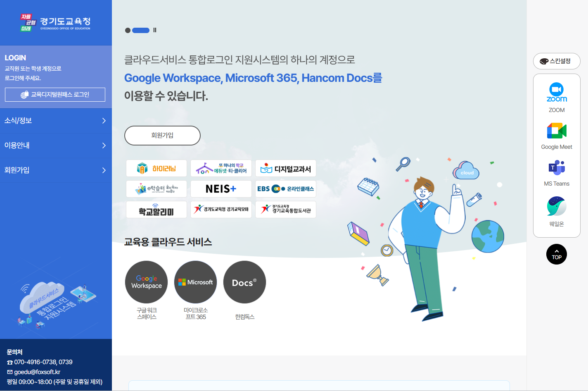The width and height of the screenshot is (588, 391).
Task: Click the rounded 회원가입 button
Action: point(162,136)
